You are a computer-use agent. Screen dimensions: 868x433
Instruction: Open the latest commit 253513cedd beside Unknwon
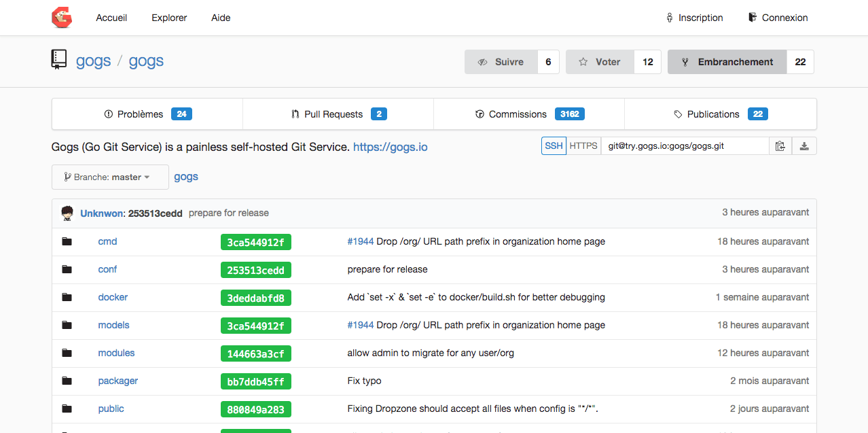(x=156, y=213)
